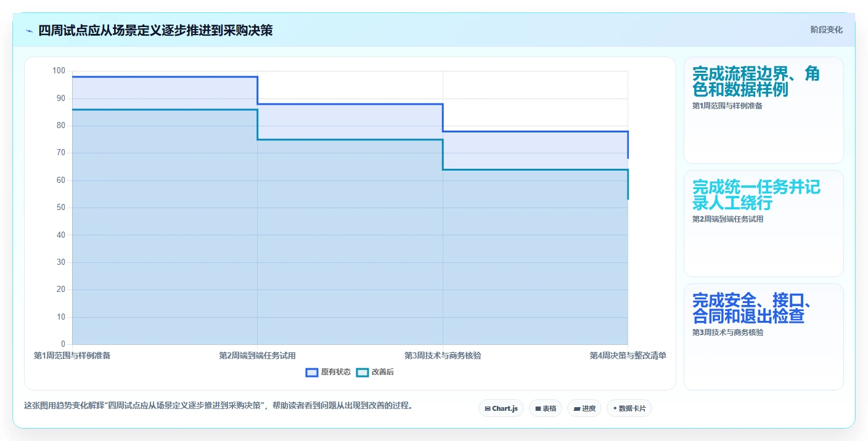Click x-axis label 第1周范围与样例准备 under the chart
This screenshot has height=441, width=868.
pyautogui.click(x=72, y=355)
